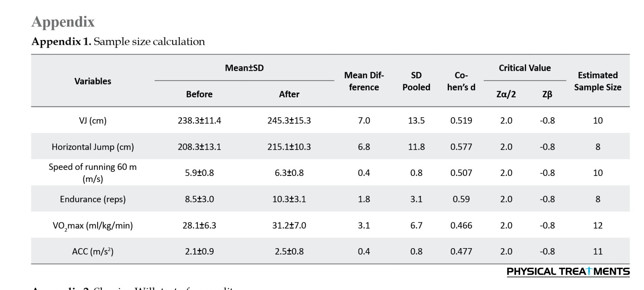Click the Appendix section heading
Screen dimensions: 644x290
(63, 22)
